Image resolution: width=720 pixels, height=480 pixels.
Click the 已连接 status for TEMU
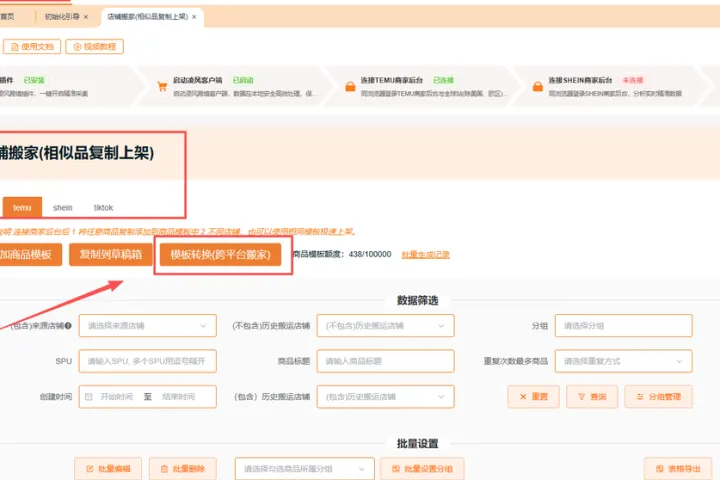[444, 80]
